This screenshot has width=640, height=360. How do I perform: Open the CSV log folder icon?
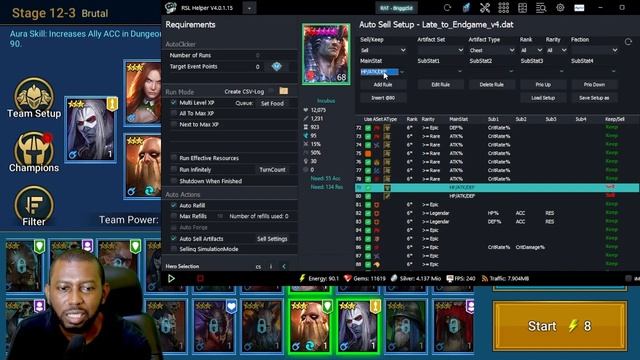point(284,91)
